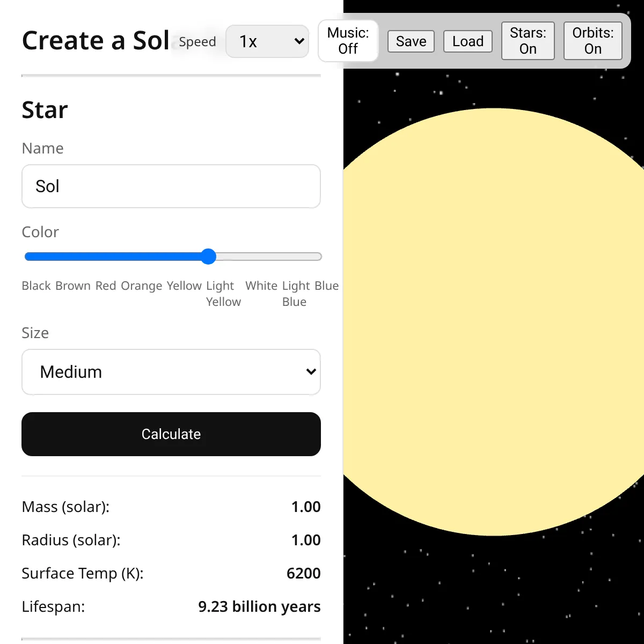Click the White color scale label
Screen dimensions: 644x644
tap(261, 286)
